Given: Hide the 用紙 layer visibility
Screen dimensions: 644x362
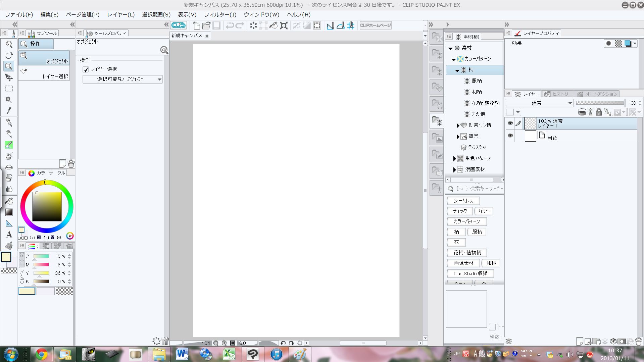Looking at the screenshot, I should 510,136.
